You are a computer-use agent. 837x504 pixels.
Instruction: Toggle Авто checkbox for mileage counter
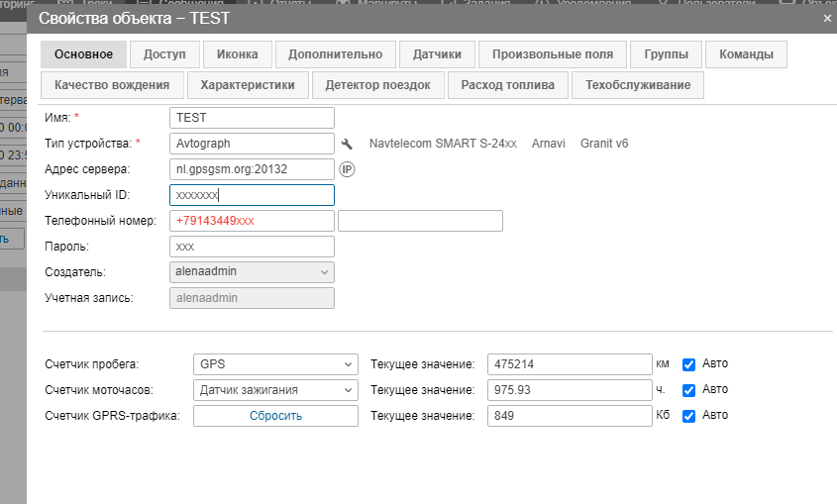(689, 363)
